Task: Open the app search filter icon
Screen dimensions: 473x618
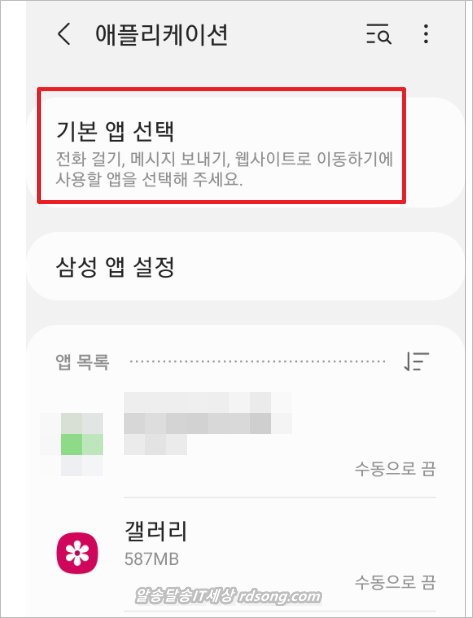Action: [x=378, y=34]
